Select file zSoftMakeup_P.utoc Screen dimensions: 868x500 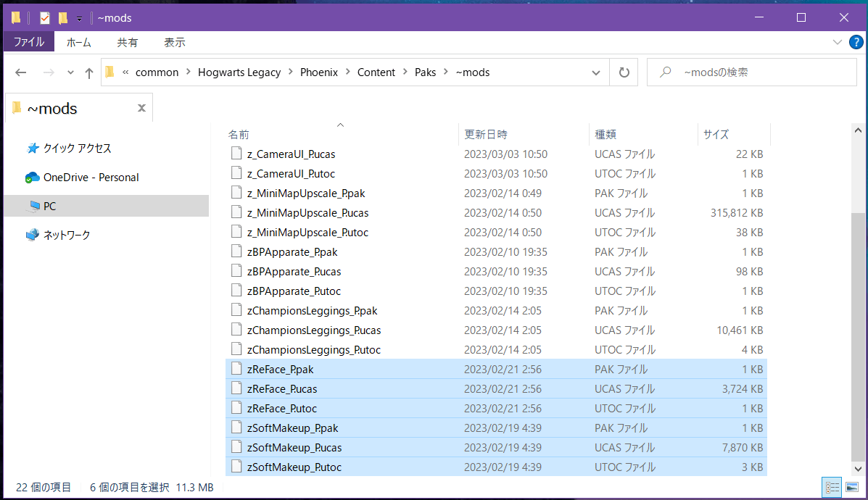[x=496, y=467]
